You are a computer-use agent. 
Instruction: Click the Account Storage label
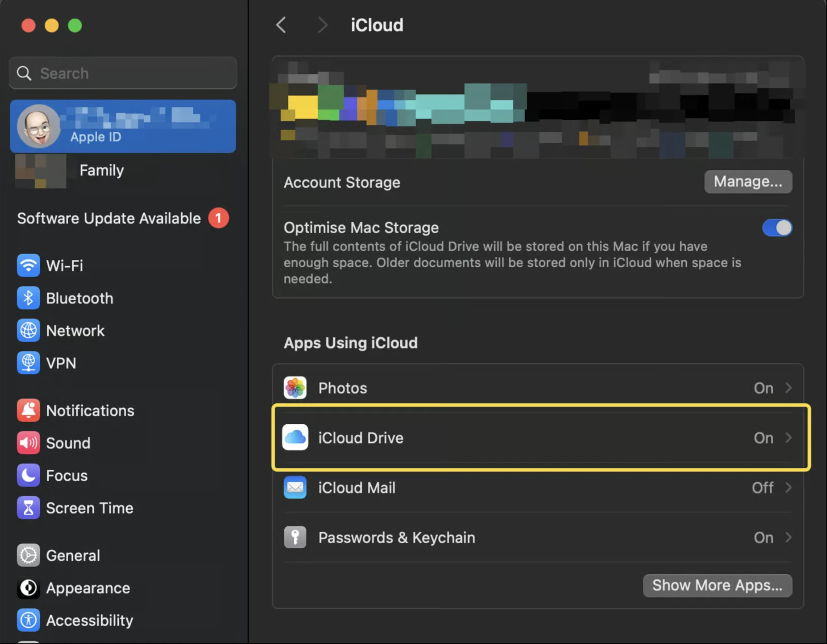pos(342,182)
